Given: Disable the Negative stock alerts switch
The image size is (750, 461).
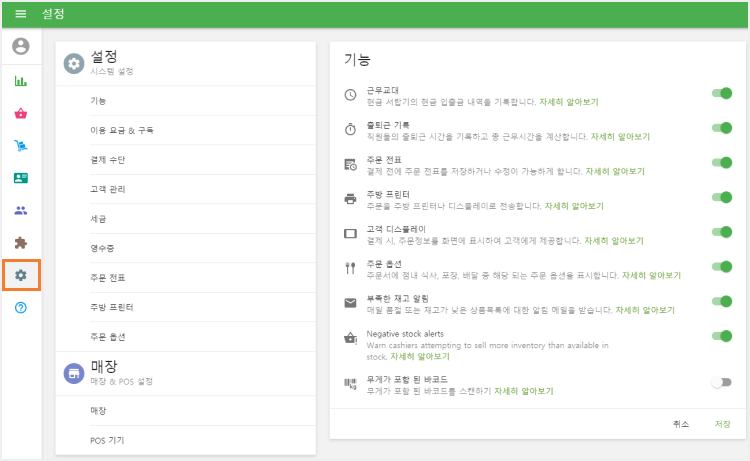Looking at the screenshot, I should tap(721, 336).
